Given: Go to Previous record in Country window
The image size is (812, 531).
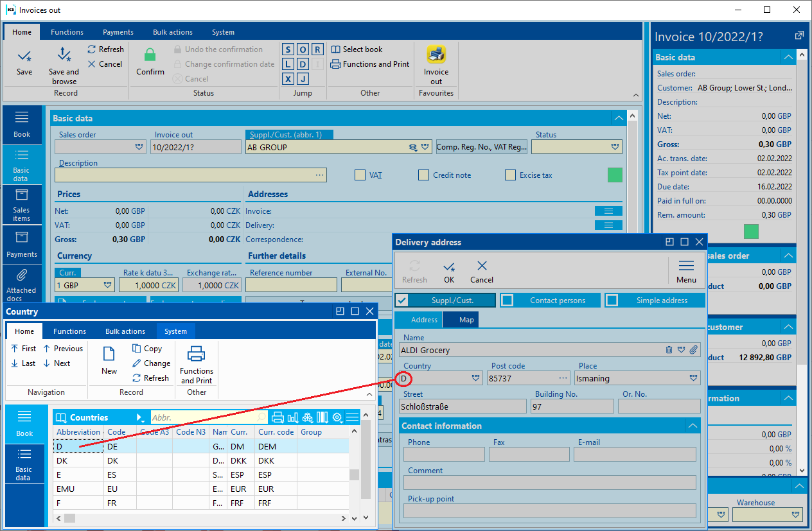Looking at the screenshot, I should pos(63,349).
